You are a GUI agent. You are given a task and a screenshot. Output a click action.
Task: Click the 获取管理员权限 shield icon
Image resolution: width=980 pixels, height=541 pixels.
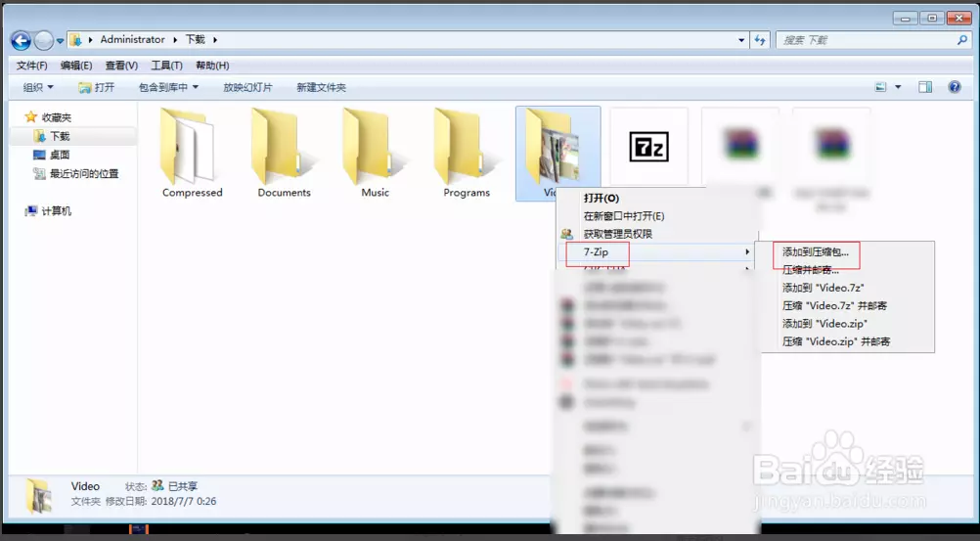[x=567, y=234]
